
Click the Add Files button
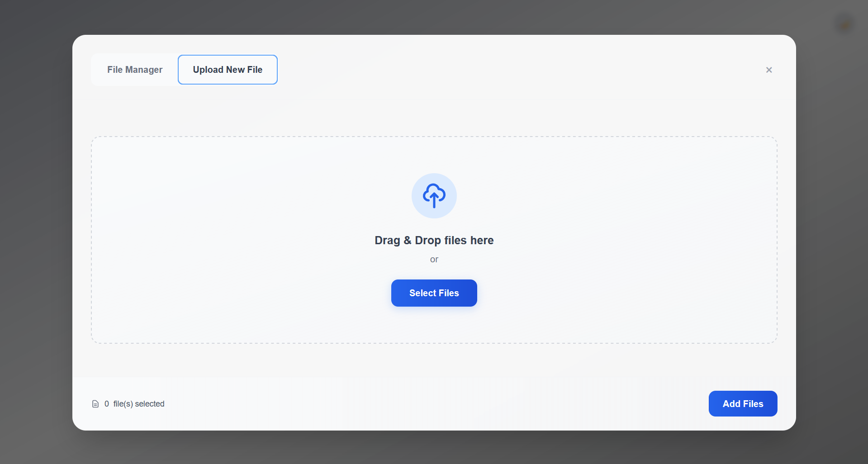click(742, 403)
